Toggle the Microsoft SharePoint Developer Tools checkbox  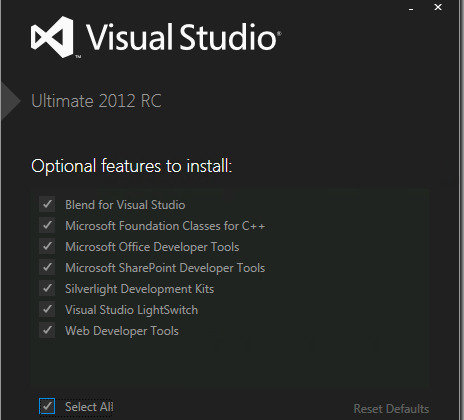[47, 267]
